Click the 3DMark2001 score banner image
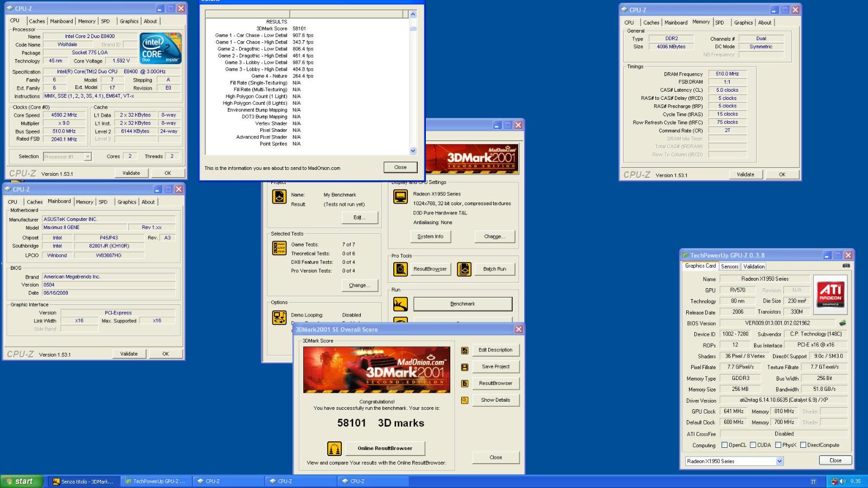 click(x=376, y=370)
